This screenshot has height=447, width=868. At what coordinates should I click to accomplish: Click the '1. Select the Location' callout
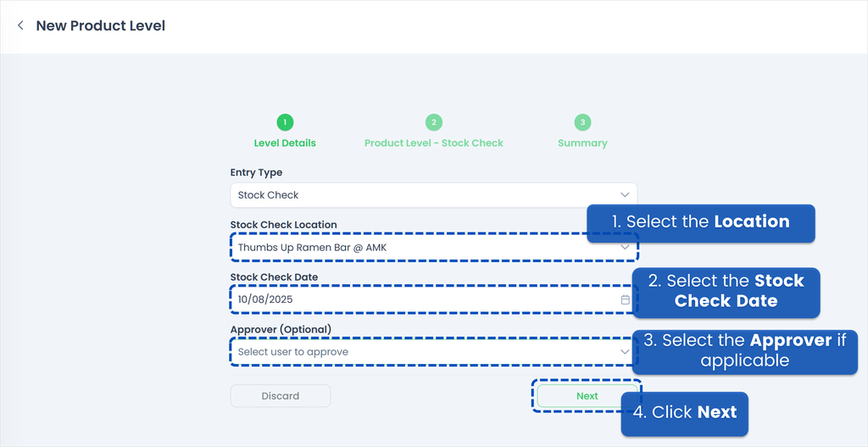pyautogui.click(x=700, y=222)
